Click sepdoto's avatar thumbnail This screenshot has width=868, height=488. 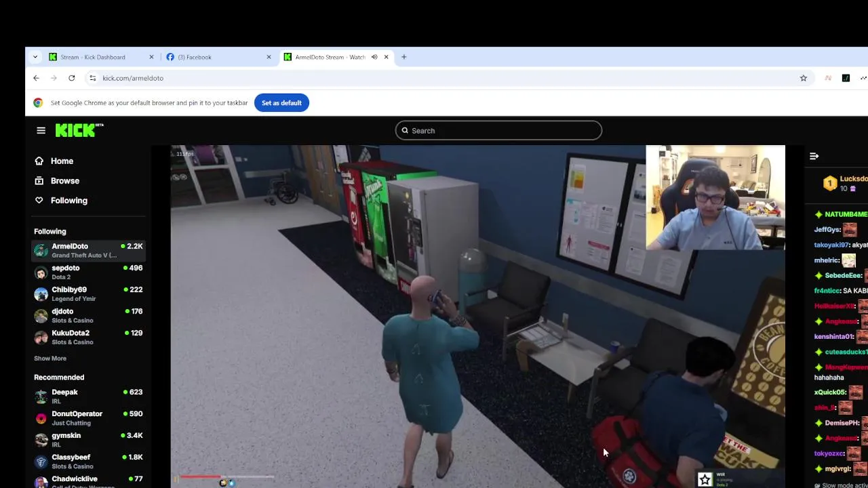(41, 272)
